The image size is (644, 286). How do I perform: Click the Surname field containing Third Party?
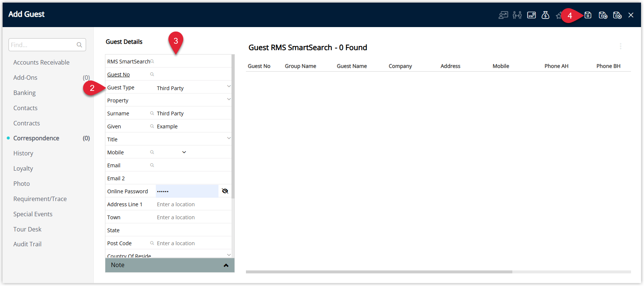pyautogui.click(x=193, y=114)
